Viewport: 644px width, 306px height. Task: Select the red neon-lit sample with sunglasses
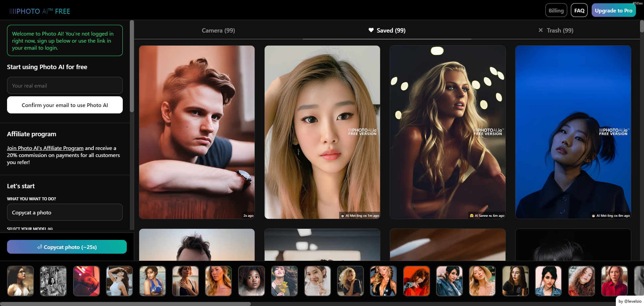tap(87, 281)
